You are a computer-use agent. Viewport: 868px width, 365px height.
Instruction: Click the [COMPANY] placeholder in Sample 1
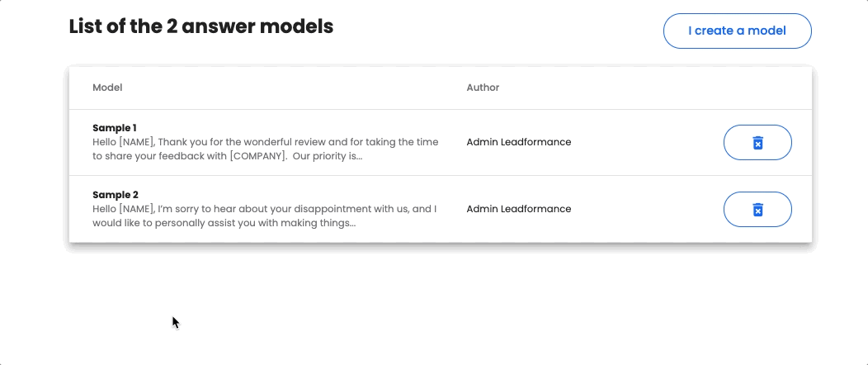257,156
